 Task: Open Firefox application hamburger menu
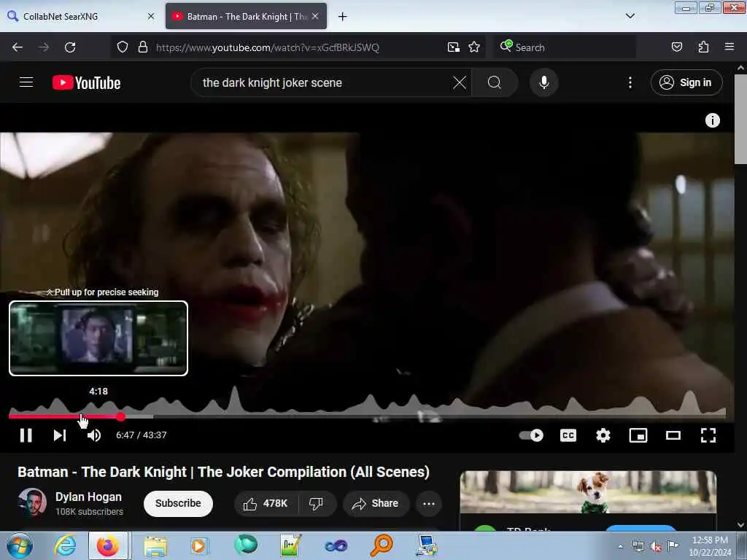[x=729, y=47]
